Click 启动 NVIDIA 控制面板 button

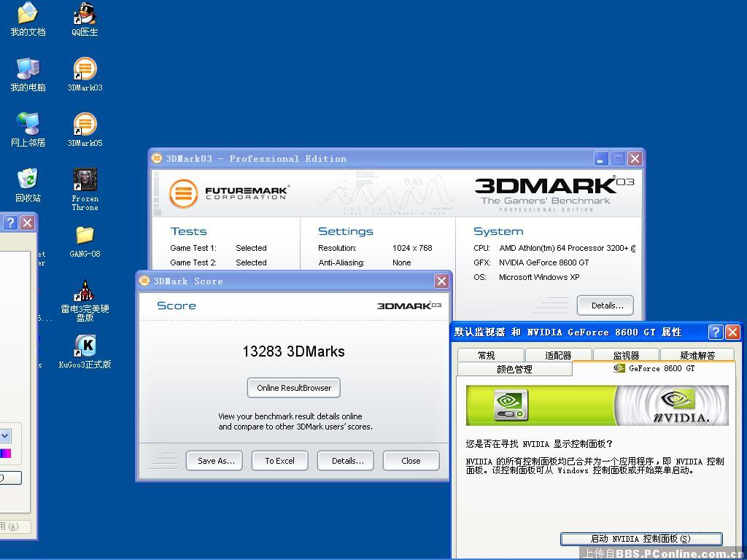pos(641,539)
